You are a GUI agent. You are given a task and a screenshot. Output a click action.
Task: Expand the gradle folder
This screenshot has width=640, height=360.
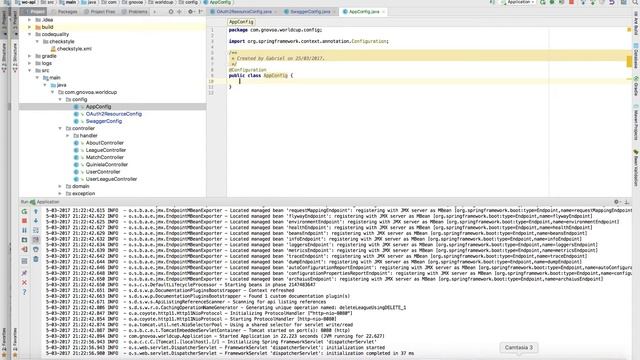29,56
